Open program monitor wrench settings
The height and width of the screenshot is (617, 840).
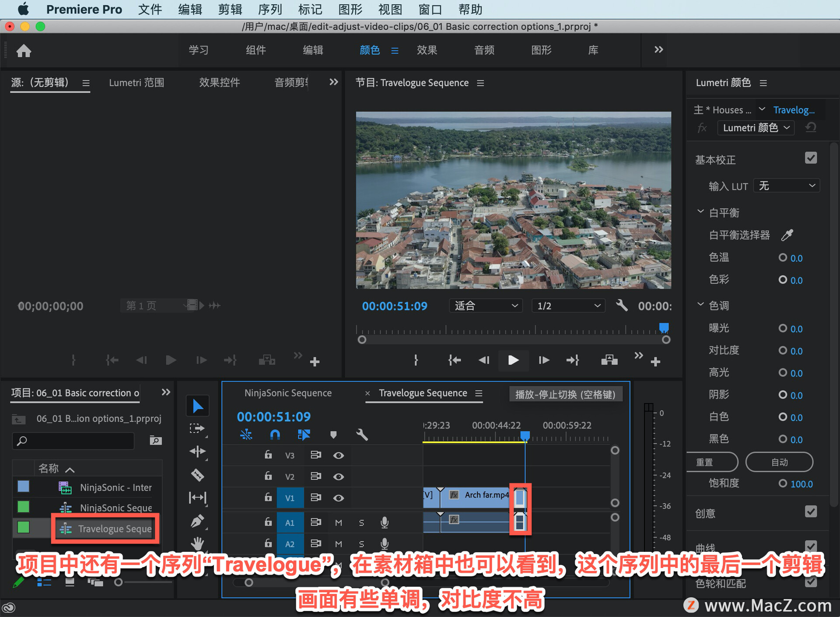(x=622, y=305)
